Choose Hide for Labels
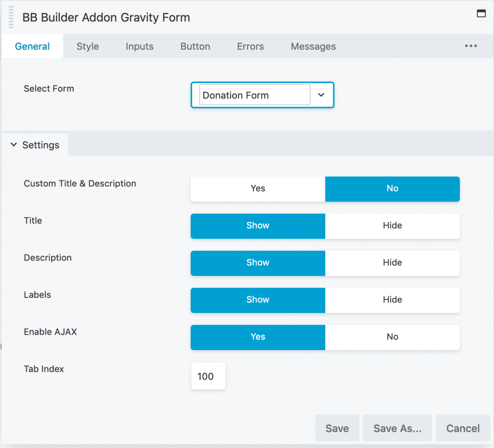The width and height of the screenshot is (494, 448). pyautogui.click(x=392, y=300)
